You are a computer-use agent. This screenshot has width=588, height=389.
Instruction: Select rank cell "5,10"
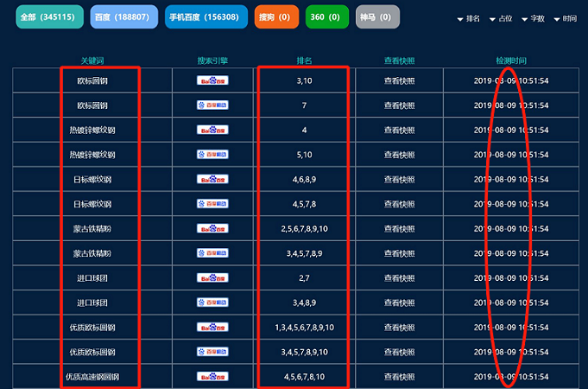(304, 155)
